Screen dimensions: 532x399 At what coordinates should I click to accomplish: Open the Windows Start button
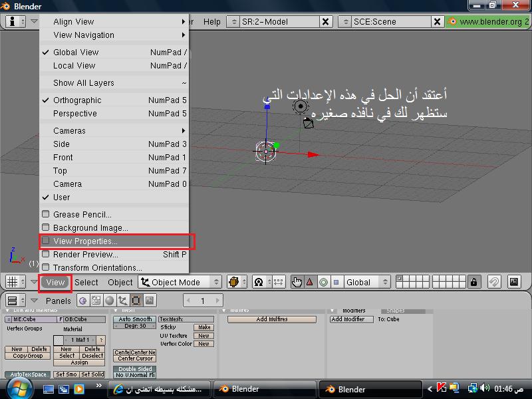coord(19,389)
